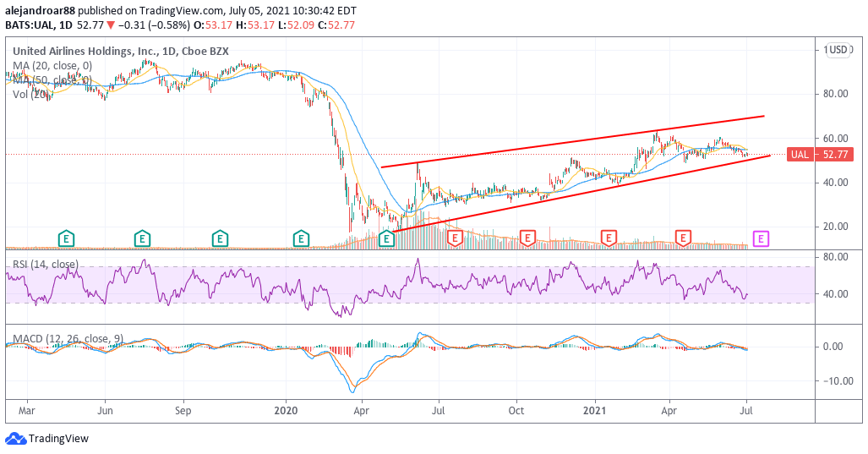Image resolution: width=868 pixels, height=454 pixels.
Task: Click the 2020 label on time axis
Action: pyautogui.click(x=286, y=411)
